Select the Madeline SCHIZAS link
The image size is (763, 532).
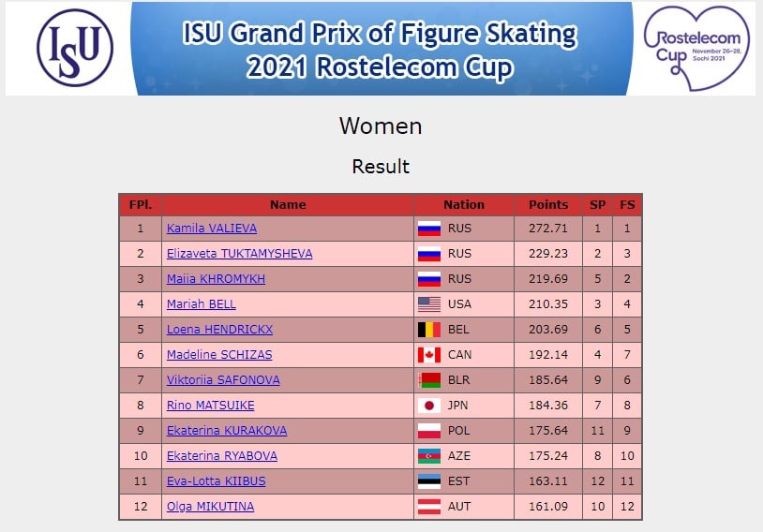(x=219, y=354)
